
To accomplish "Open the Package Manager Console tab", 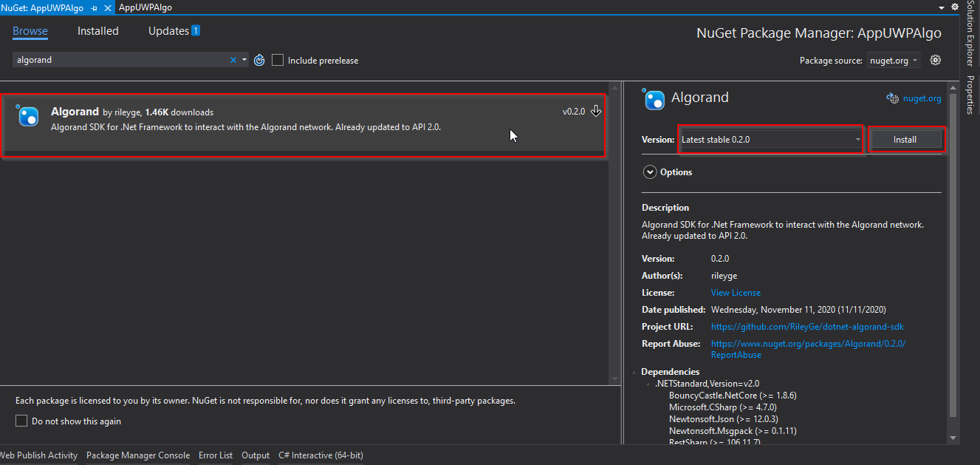I will [x=138, y=455].
